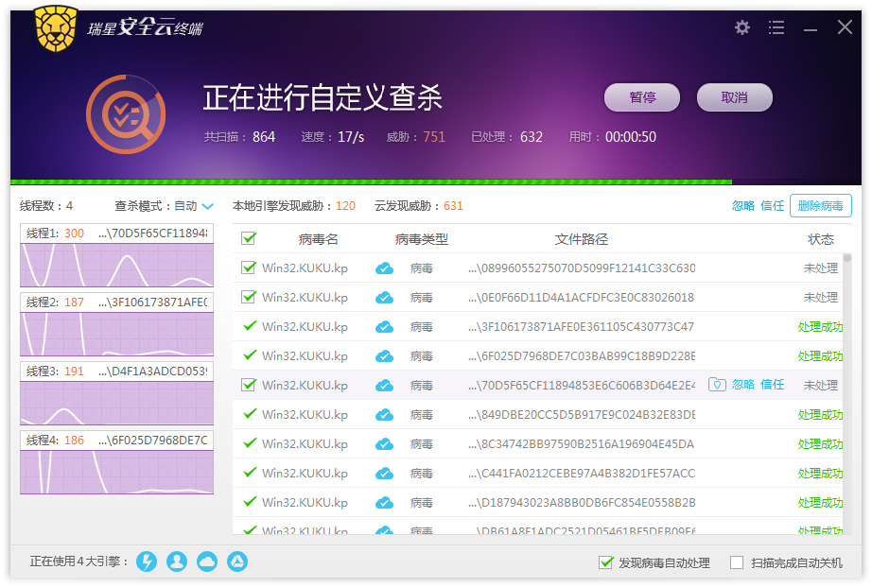Image resolution: width=872 pixels, height=588 pixels.
Task: Click the cloud icon in the first virus row
Action: click(x=384, y=268)
